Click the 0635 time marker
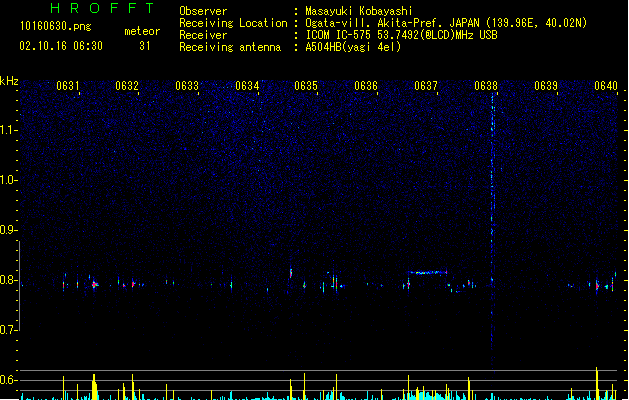 coord(306,86)
